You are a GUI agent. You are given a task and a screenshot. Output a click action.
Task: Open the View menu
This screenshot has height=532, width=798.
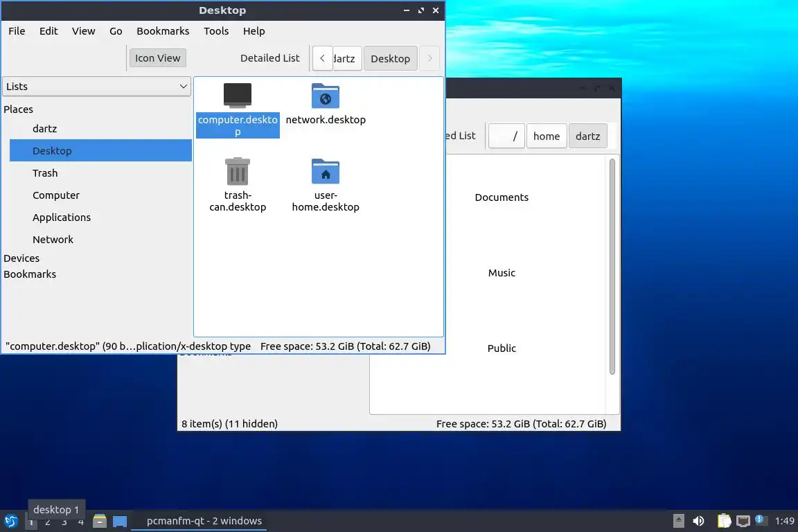pyautogui.click(x=83, y=31)
